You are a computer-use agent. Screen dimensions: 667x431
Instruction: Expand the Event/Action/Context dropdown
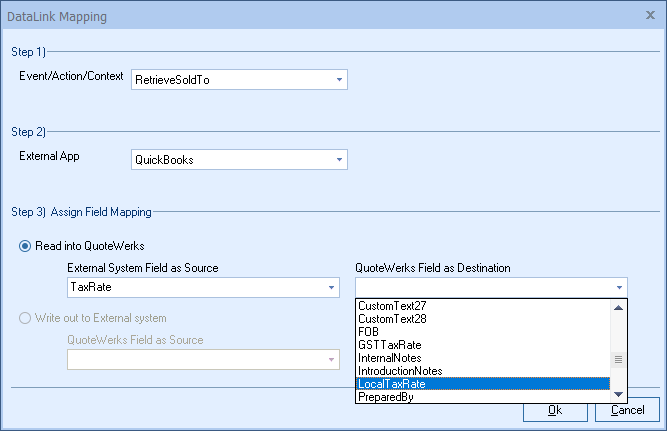(339, 79)
